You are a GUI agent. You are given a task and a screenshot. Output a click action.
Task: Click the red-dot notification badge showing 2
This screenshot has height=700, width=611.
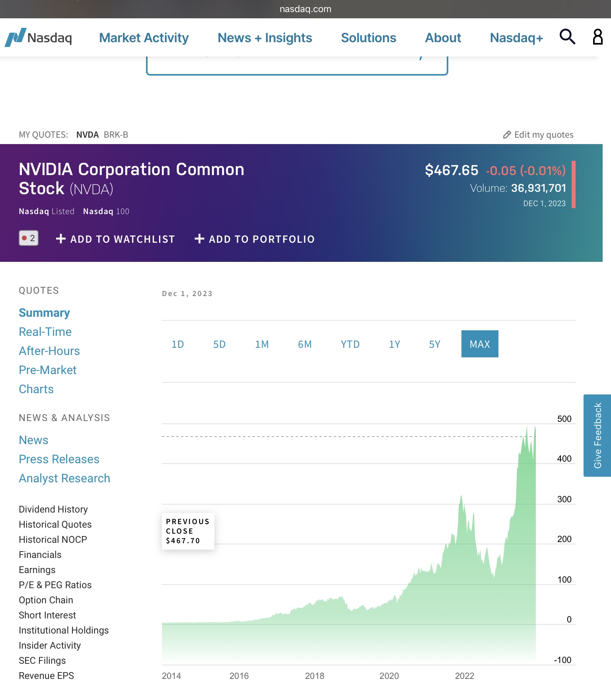tap(29, 238)
